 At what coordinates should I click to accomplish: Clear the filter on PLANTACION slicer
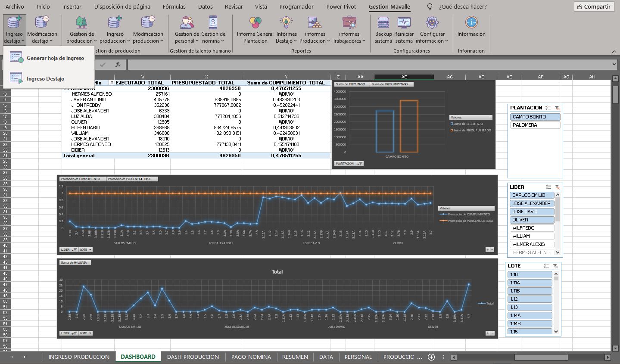tap(557, 108)
